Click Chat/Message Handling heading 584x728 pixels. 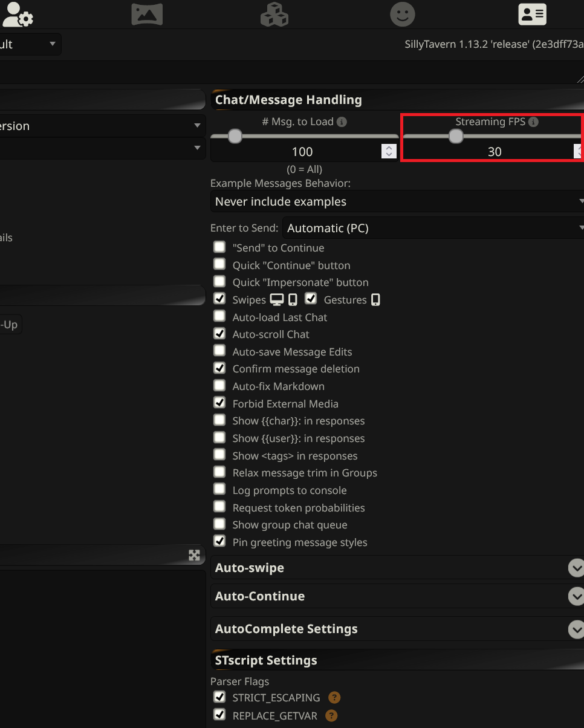288,100
